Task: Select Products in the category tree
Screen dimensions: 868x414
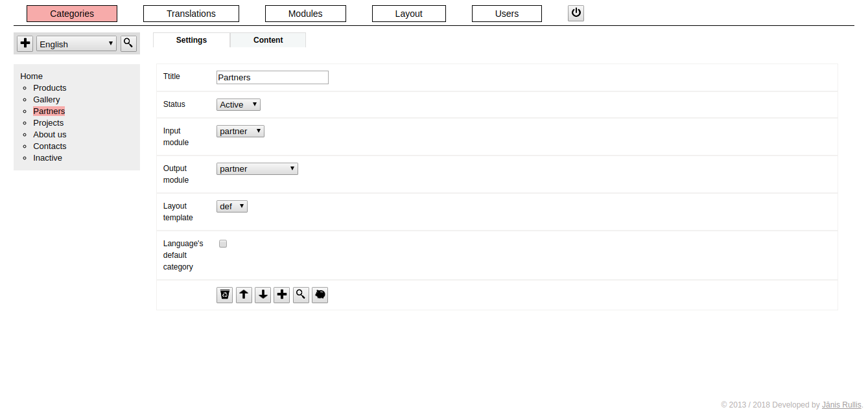Action: 50,87
